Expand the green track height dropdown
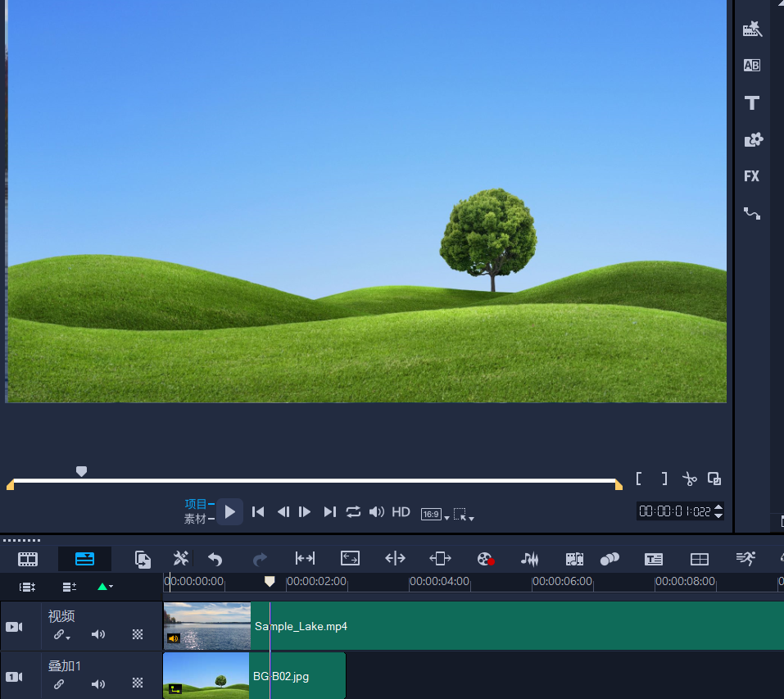784x699 pixels. [x=105, y=587]
